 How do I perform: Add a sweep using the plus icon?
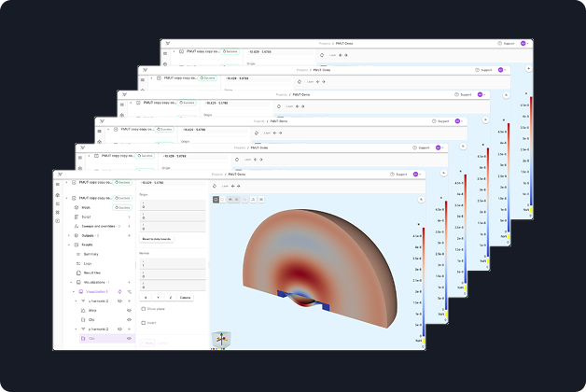pos(130,226)
